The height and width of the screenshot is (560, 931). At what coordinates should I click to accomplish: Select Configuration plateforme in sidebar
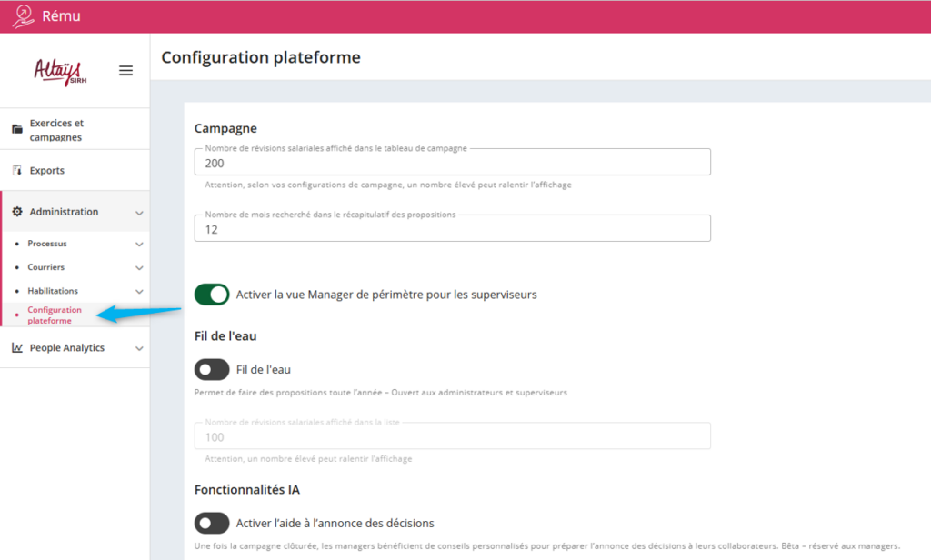tap(55, 315)
